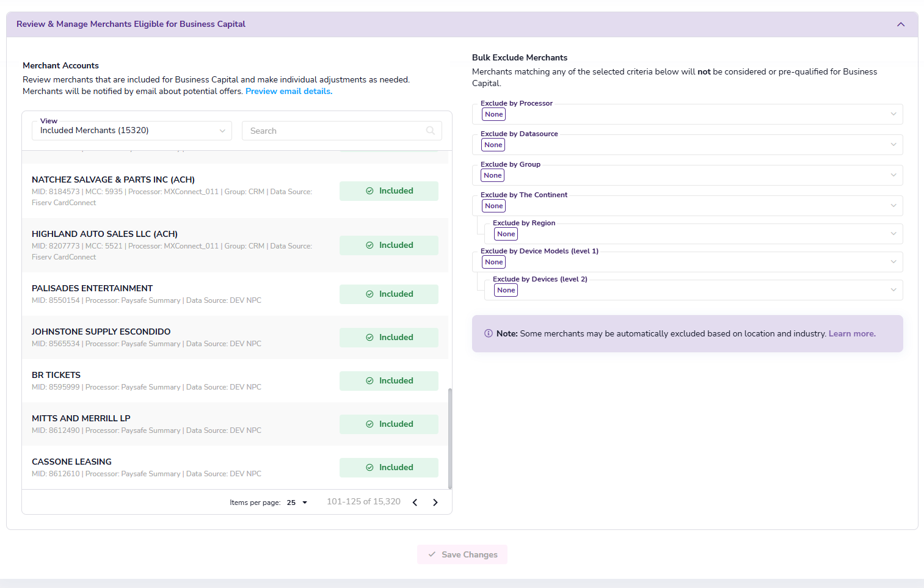Select the NATCHEZ SALVAGE & PARTS INC (ACH) name
The image size is (924, 588).
point(113,180)
